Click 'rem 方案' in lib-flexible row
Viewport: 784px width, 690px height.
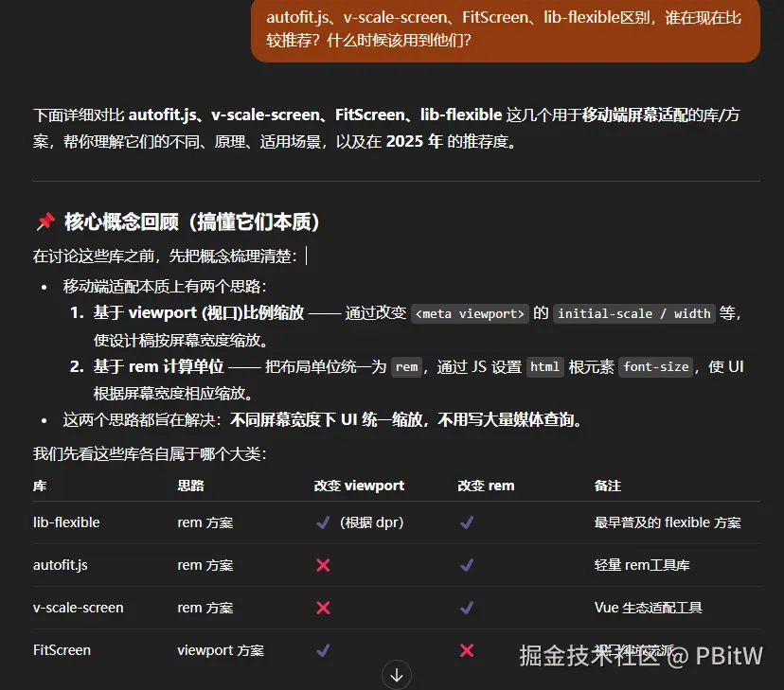tap(205, 522)
